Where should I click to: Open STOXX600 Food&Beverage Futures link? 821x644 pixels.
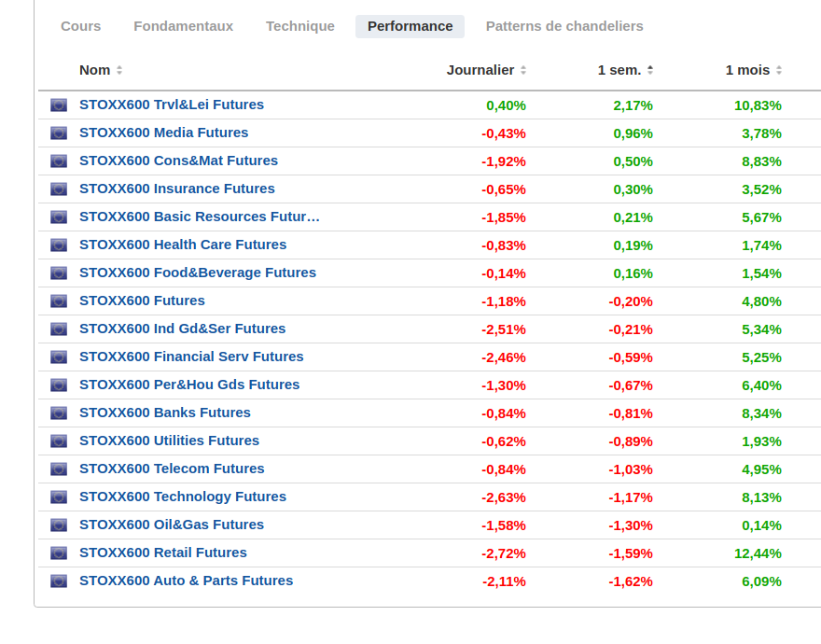(198, 273)
